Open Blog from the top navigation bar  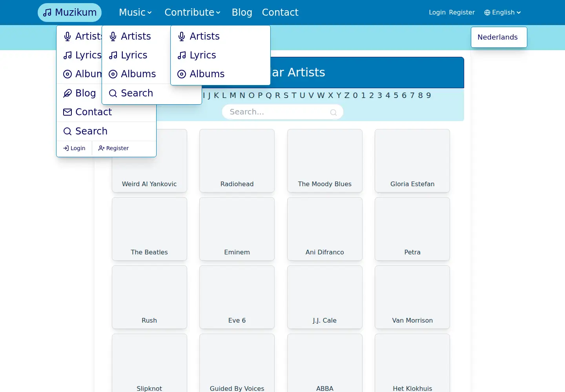click(242, 13)
